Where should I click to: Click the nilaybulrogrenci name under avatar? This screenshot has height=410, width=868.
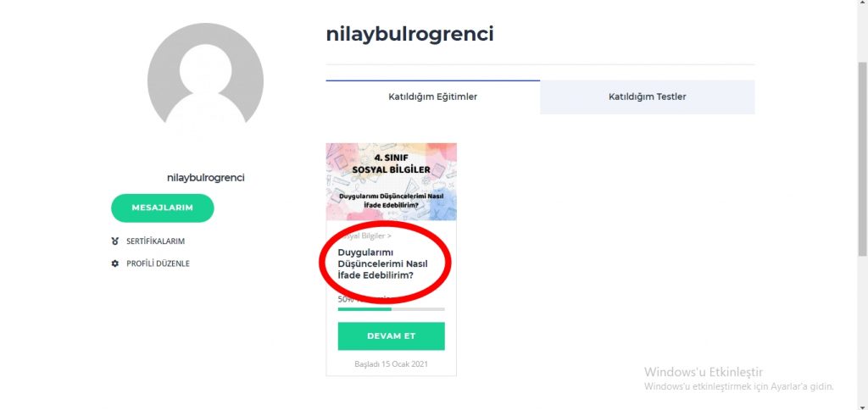205,178
